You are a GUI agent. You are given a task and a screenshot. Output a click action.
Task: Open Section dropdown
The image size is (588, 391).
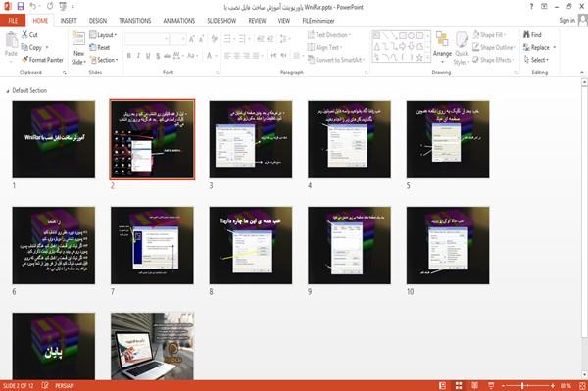click(104, 60)
